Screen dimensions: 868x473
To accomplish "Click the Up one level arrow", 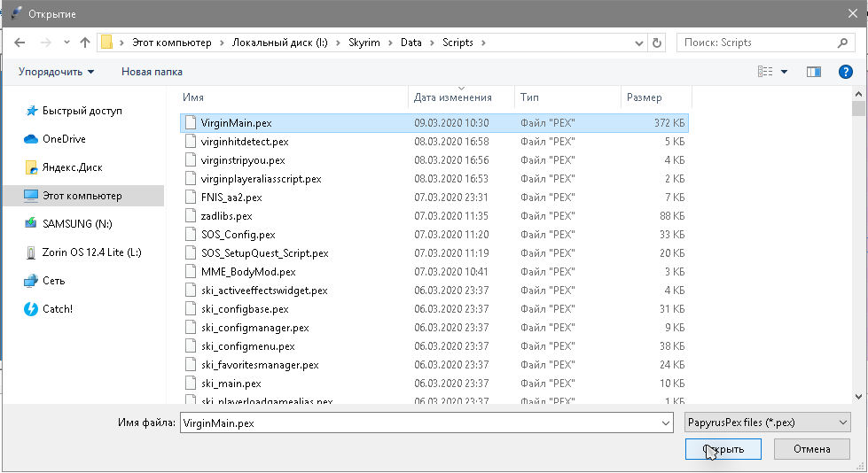I will click(85, 43).
